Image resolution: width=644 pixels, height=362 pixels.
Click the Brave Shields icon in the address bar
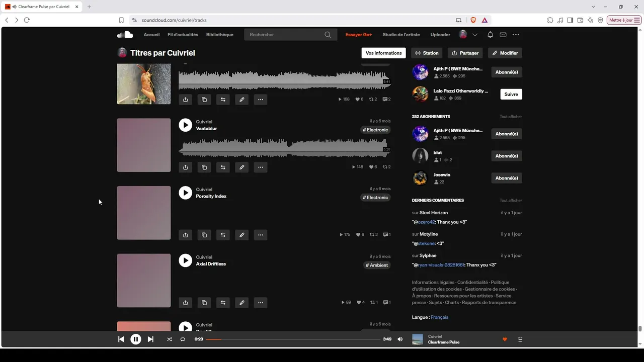click(x=473, y=20)
